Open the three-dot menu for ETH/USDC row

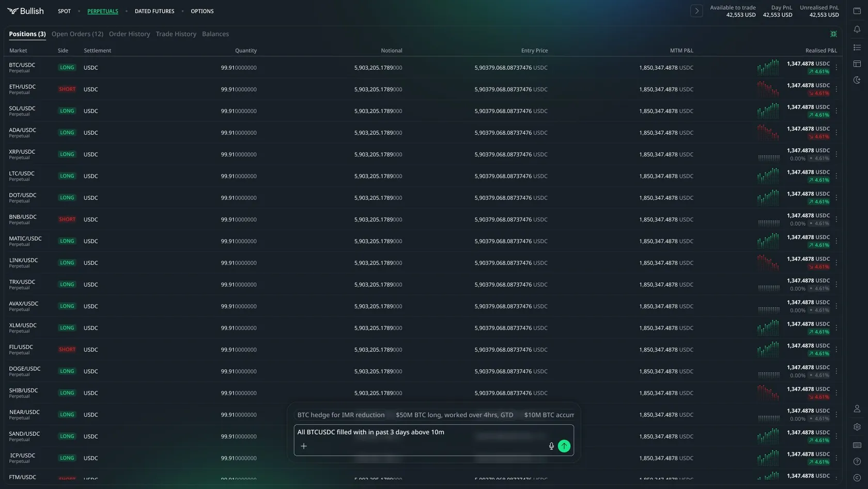point(836,89)
